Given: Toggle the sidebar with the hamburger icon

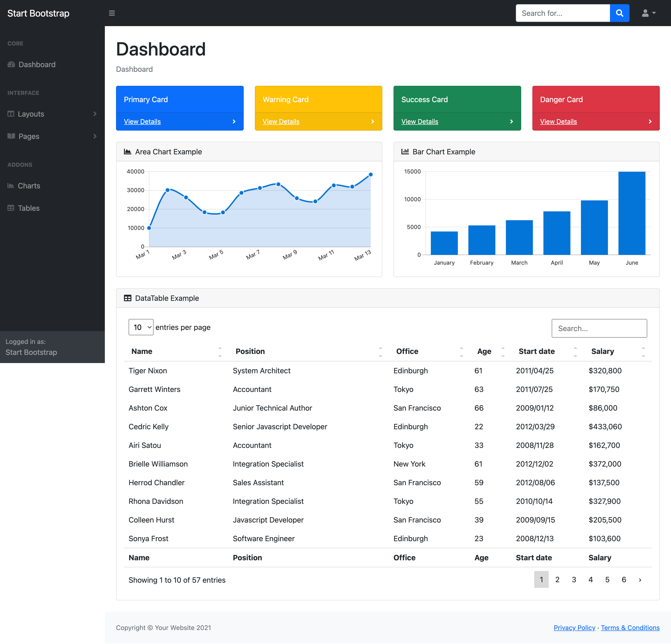Looking at the screenshot, I should (x=112, y=13).
